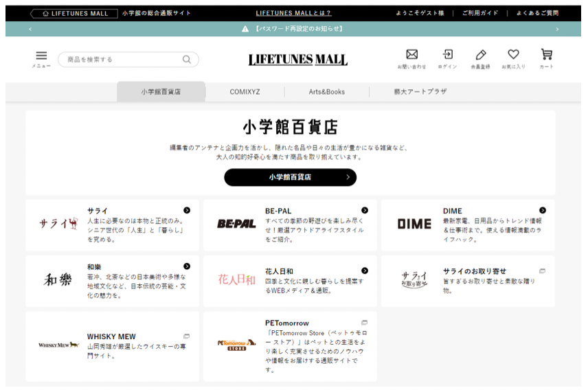Focus the product search input field
The width and height of the screenshot is (588, 392).
click(128, 59)
